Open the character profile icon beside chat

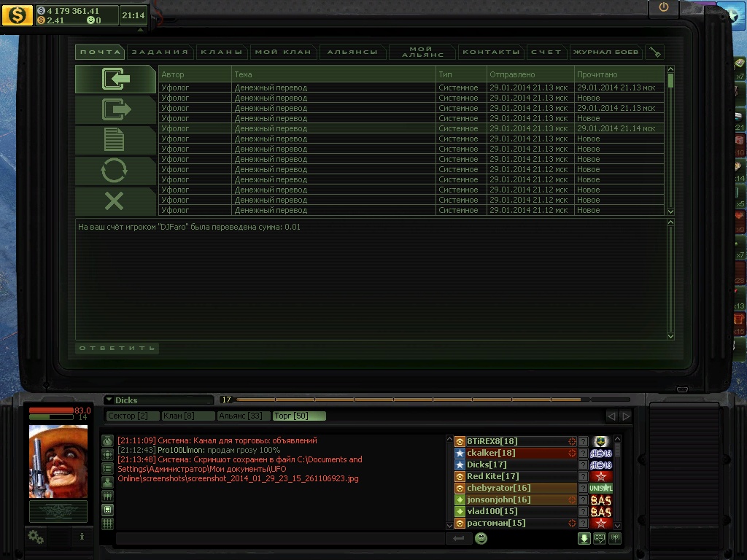[x=108, y=483]
